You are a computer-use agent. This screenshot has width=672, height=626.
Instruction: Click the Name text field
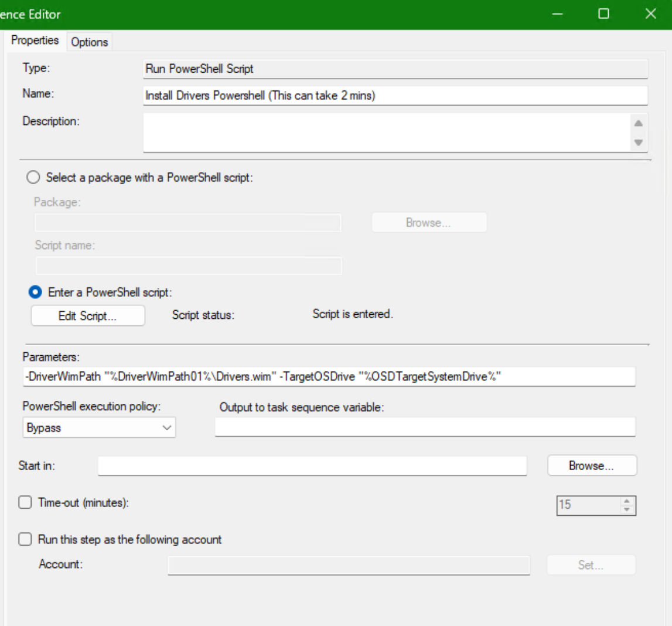(395, 96)
